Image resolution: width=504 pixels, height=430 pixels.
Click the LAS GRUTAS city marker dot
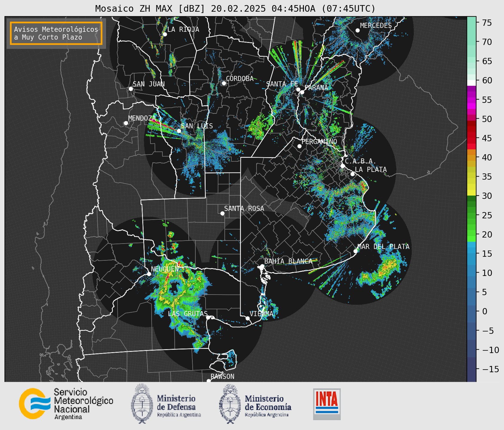coord(208,318)
